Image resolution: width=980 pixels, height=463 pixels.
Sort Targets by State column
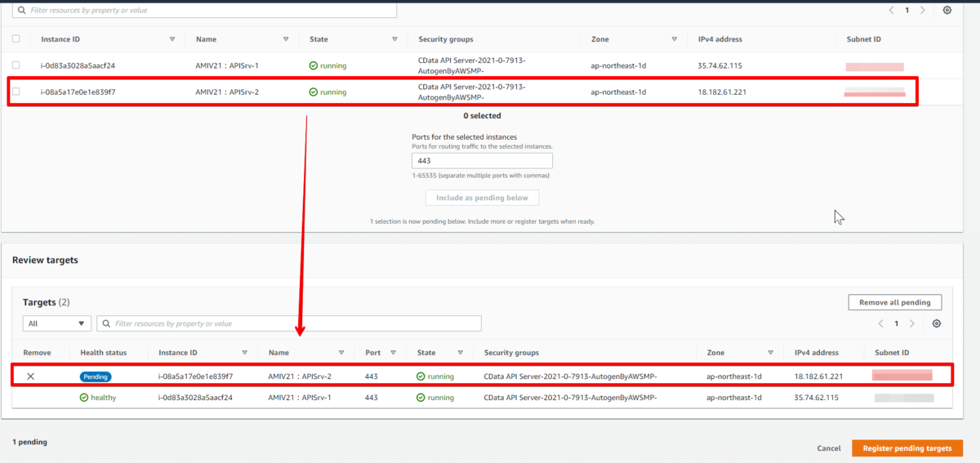[x=461, y=353]
